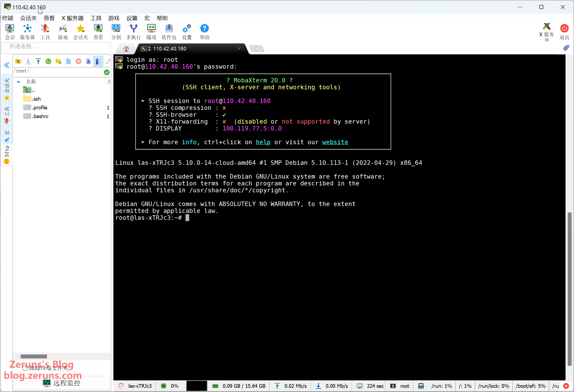This screenshot has height=392, width=574.
Task: Open the 会话夹 menu
Action: pyautogui.click(x=28, y=18)
